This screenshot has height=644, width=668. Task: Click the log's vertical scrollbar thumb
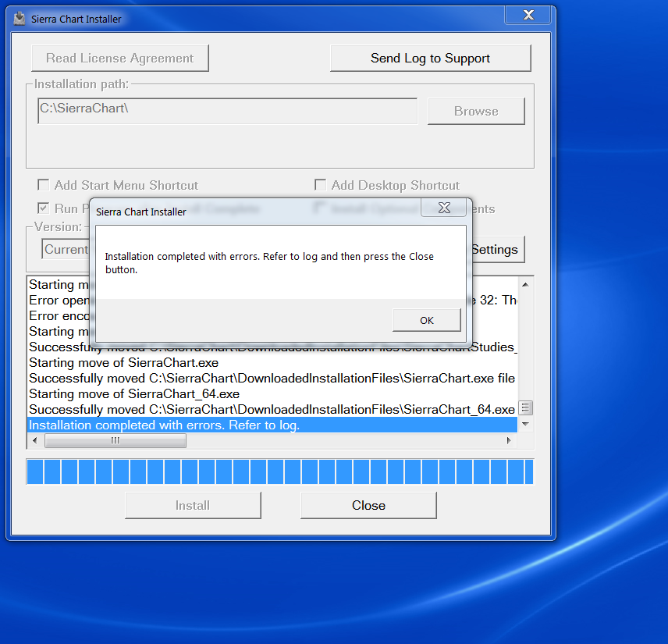[x=525, y=408]
